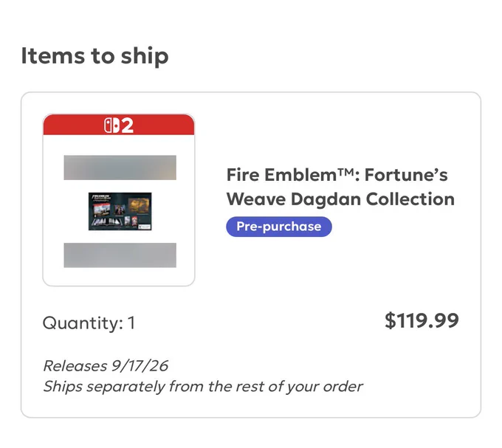Click the trademark symbol after Fire Emblem
Viewport: 502px width, 448px height.
tap(345, 172)
